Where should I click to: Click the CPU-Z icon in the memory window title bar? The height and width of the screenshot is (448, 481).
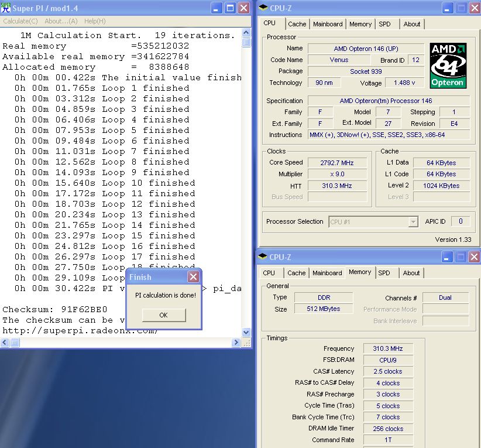tap(263, 257)
